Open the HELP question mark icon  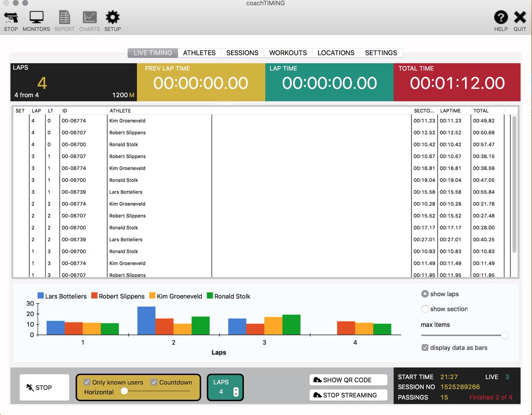501,18
